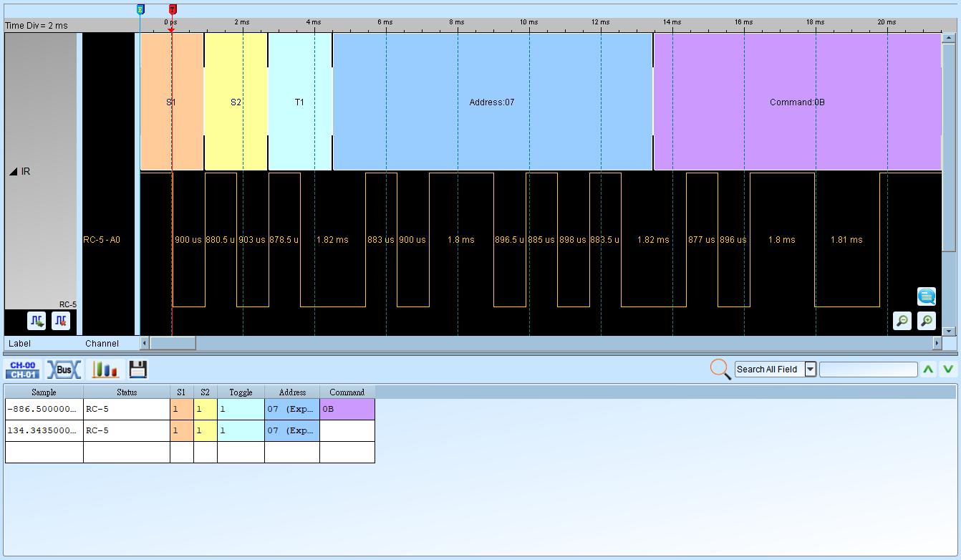Open the CH-00/CH-01 channel view
The width and height of the screenshot is (961, 560).
[x=23, y=370]
